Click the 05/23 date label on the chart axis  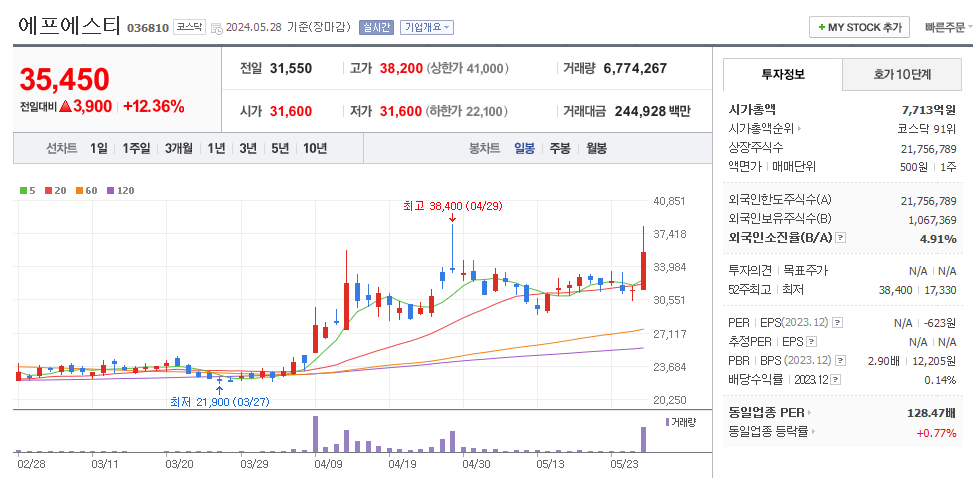click(x=622, y=464)
